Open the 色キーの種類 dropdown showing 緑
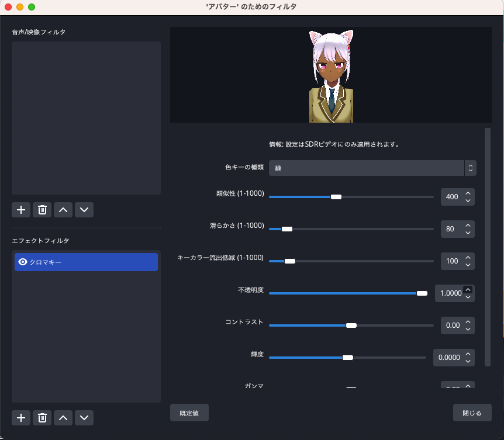The width and height of the screenshot is (504, 440). coord(372,168)
